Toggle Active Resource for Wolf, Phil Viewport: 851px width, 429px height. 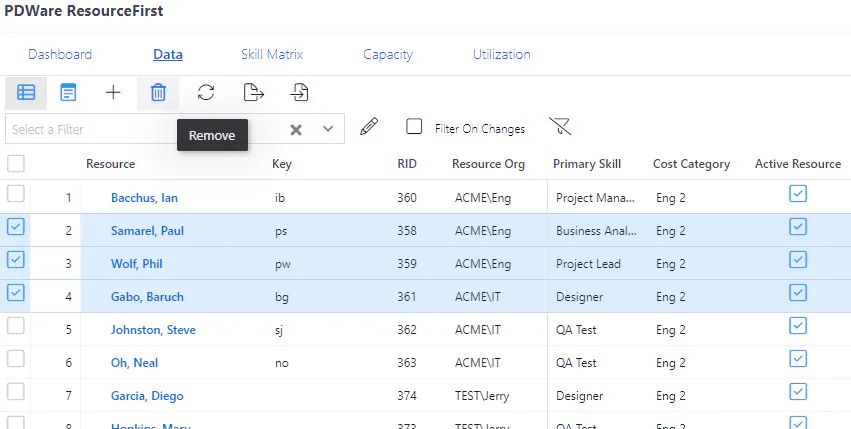pos(798,260)
